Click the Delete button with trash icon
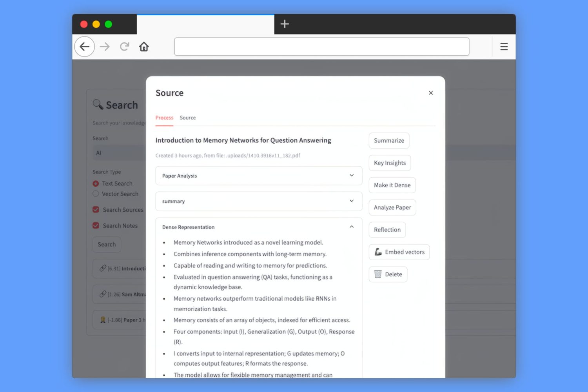 (x=388, y=274)
